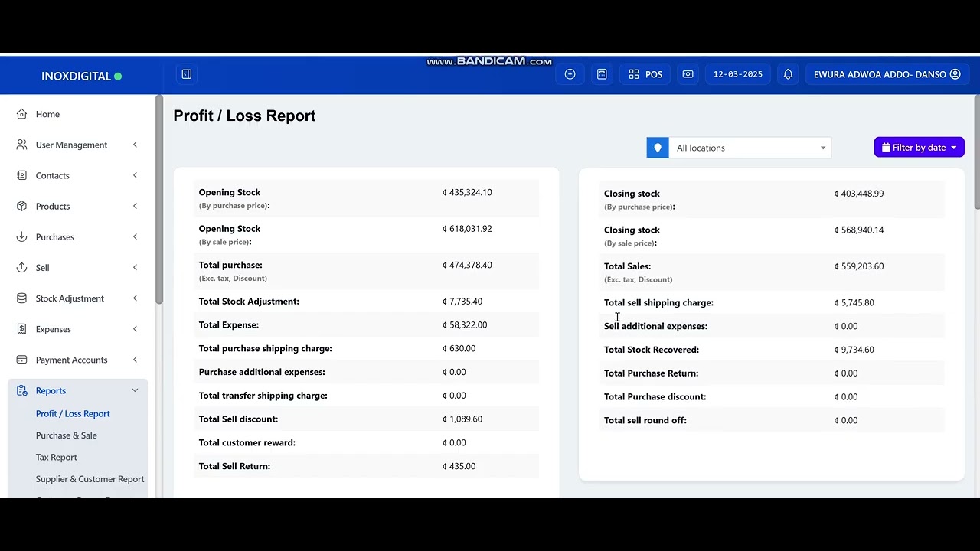Viewport: 980px width, 551px height.
Task: Click the page vertical scrollbar
Action: pos(976,152)
